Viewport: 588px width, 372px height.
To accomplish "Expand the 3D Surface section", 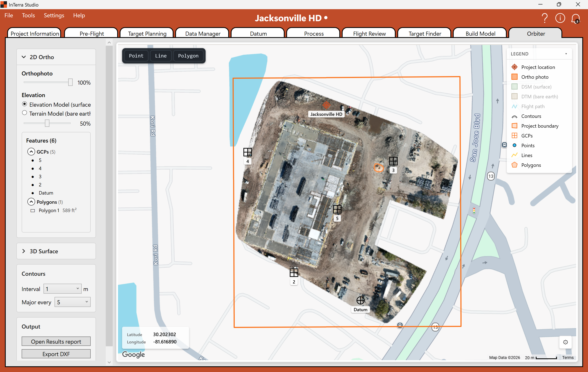I will [24, 251].
